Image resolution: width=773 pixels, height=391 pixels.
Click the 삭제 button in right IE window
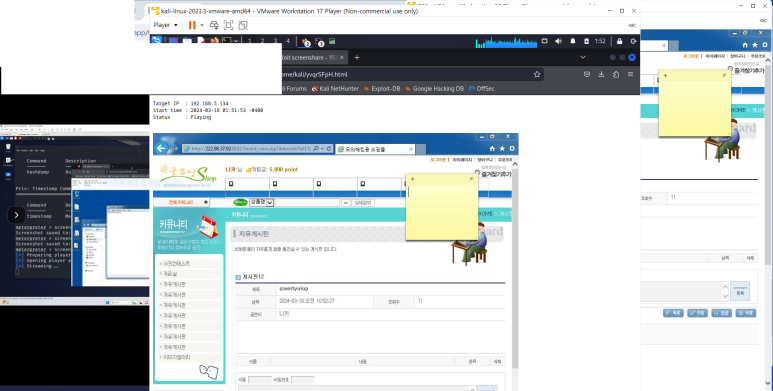745,313
